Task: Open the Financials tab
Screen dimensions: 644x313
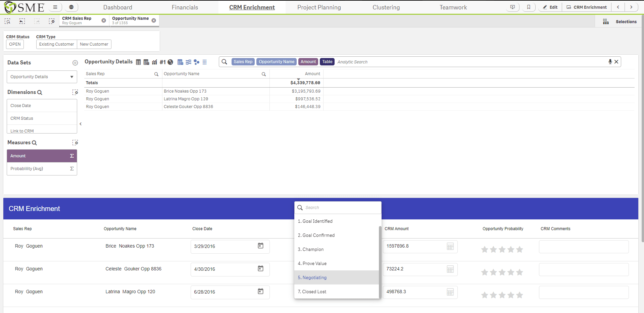Action: coord(185,7)
